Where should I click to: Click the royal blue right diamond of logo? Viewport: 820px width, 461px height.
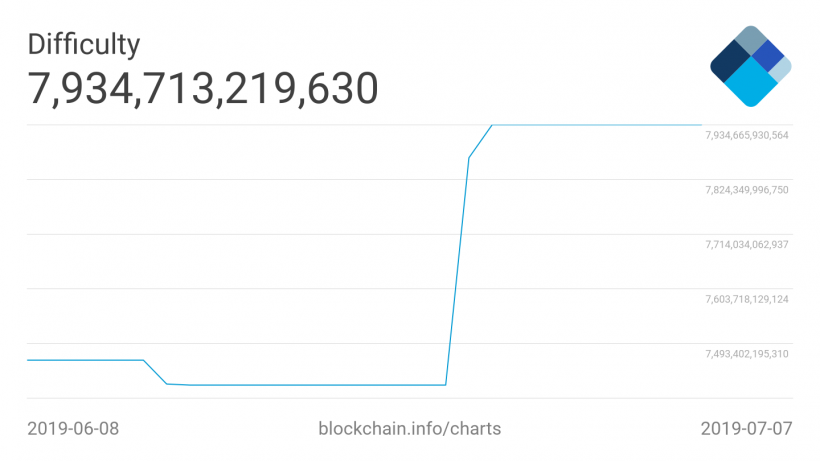768,56
